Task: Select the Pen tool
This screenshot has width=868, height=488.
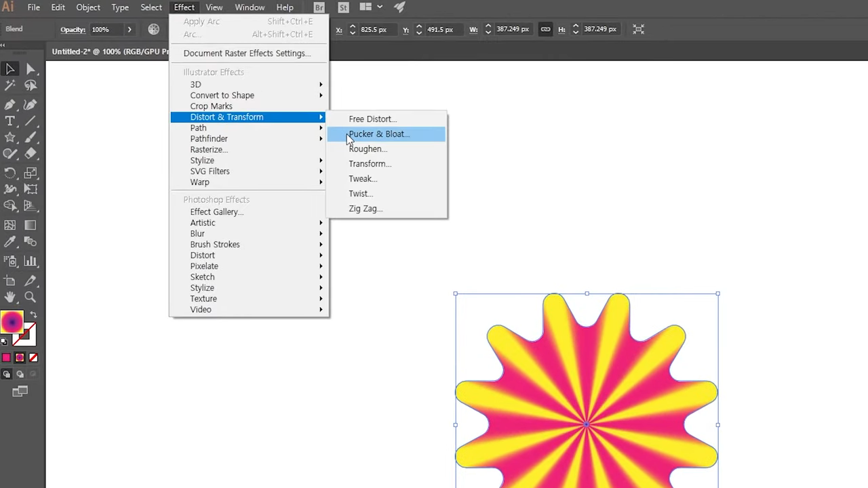Action: 10,105
